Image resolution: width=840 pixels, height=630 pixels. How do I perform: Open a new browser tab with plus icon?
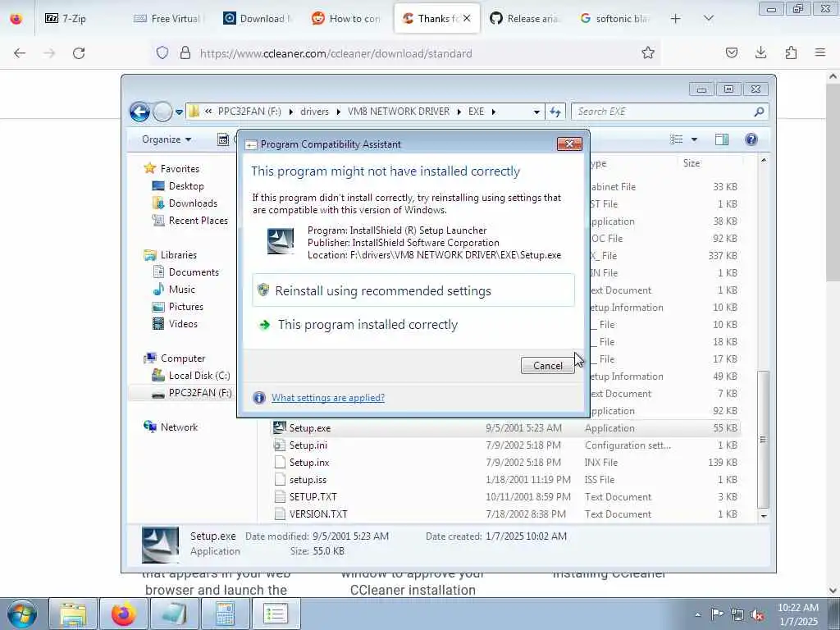point(676,19)
